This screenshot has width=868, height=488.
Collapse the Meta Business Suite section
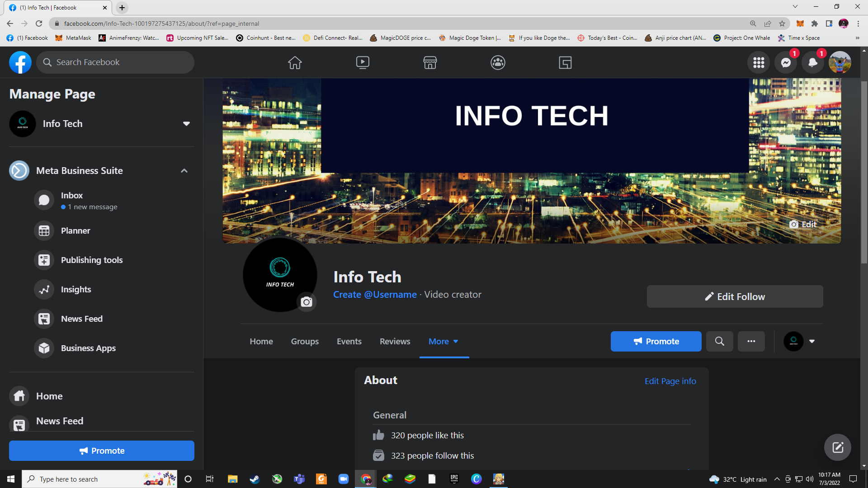[184, 171]
